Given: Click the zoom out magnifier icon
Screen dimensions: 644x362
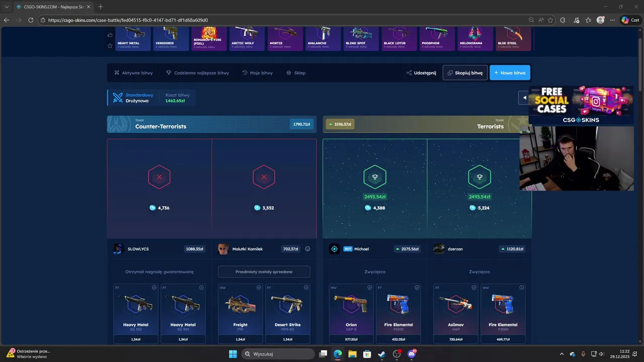Looking at the screenshot, I should point(531,20).
